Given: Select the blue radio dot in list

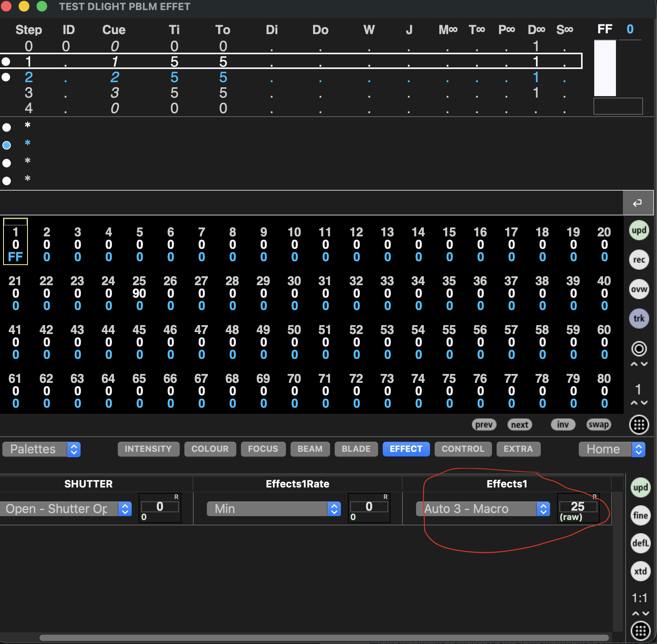Looking at the screenshot, I should [x=7, y=145].
